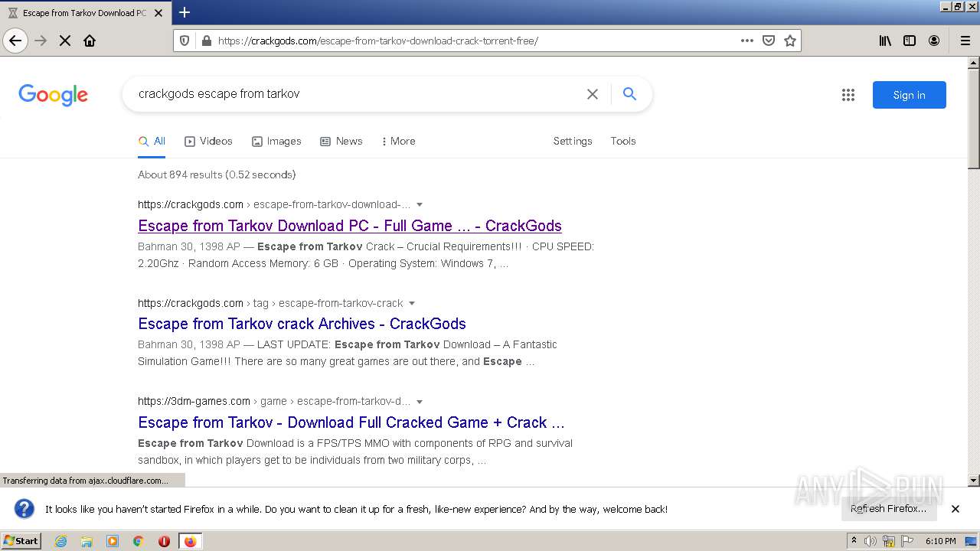
Task: Go back with Firefox back arrow
Action: click(15, 41)
